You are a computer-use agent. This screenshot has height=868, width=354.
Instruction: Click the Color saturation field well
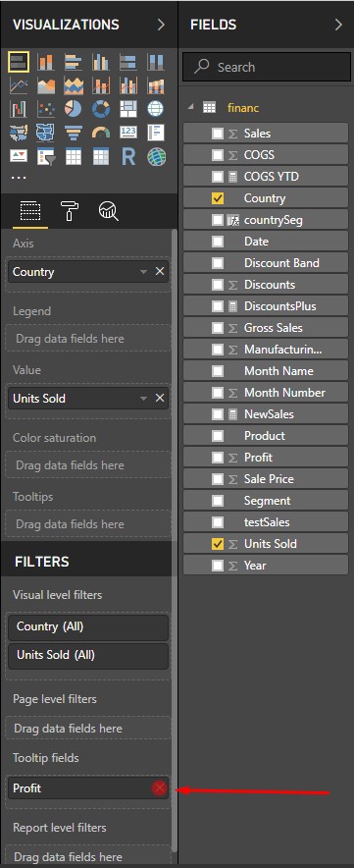(x=88, y=465)
